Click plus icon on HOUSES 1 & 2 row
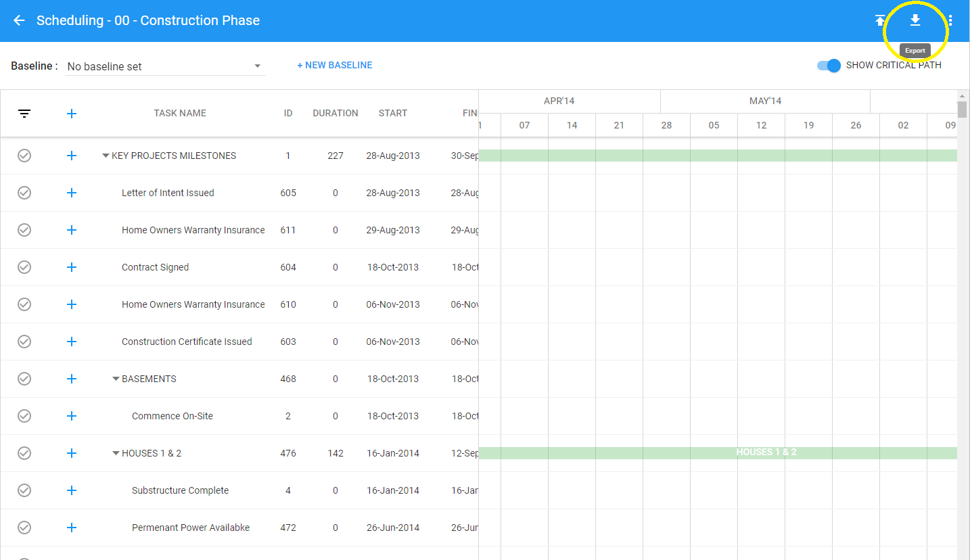Viewport: 970px width, 560px height. click(x=72, y=453)
